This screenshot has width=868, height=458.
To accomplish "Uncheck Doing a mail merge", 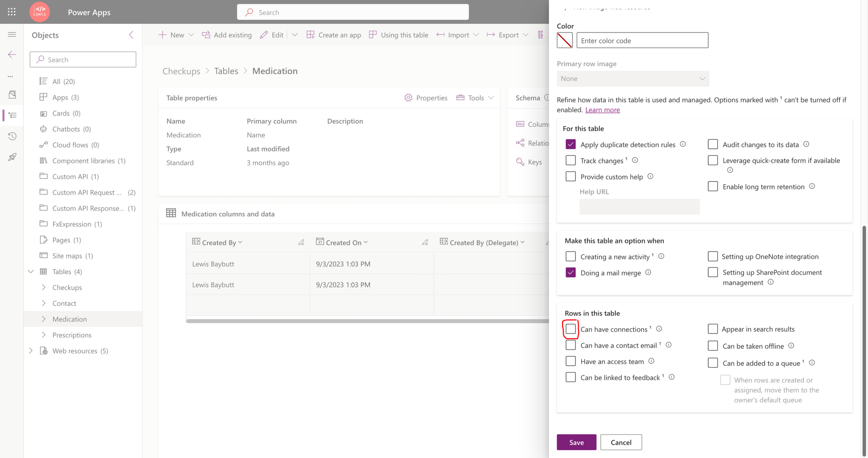I will [571, 272].
